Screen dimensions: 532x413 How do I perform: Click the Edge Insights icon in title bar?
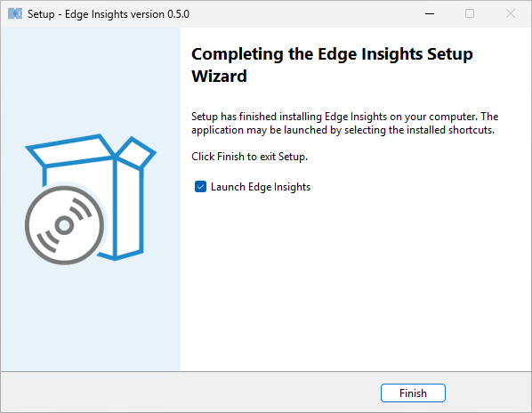tap(15, 14)
